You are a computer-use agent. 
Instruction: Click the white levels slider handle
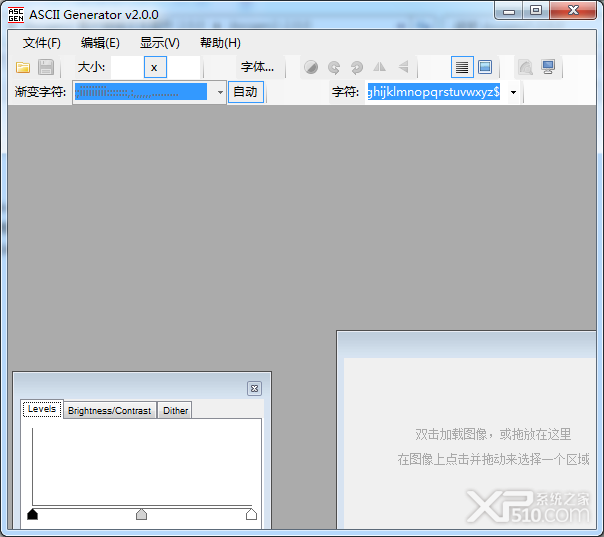click(251, 514)
